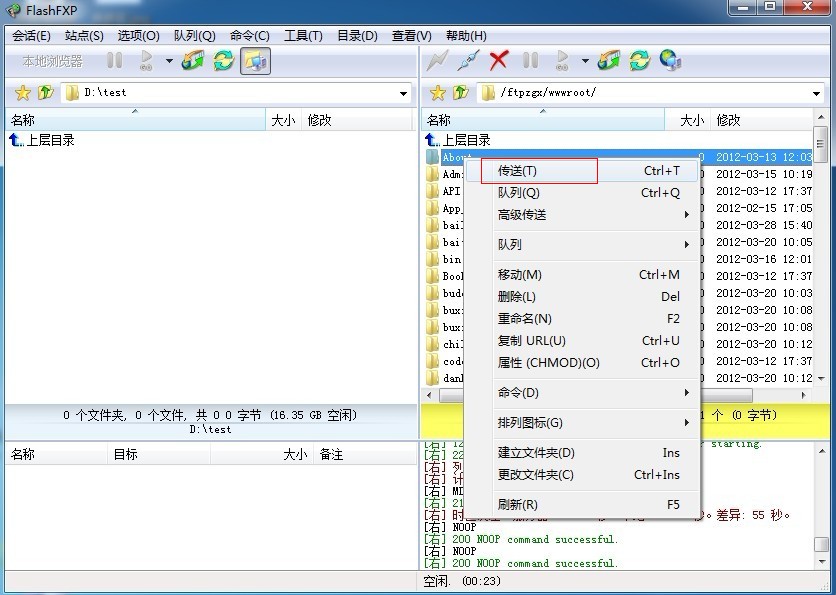This screenshot has height=595, width=836.
Task: Sort local files by 名称 column header
Action: tap(135, 120)
